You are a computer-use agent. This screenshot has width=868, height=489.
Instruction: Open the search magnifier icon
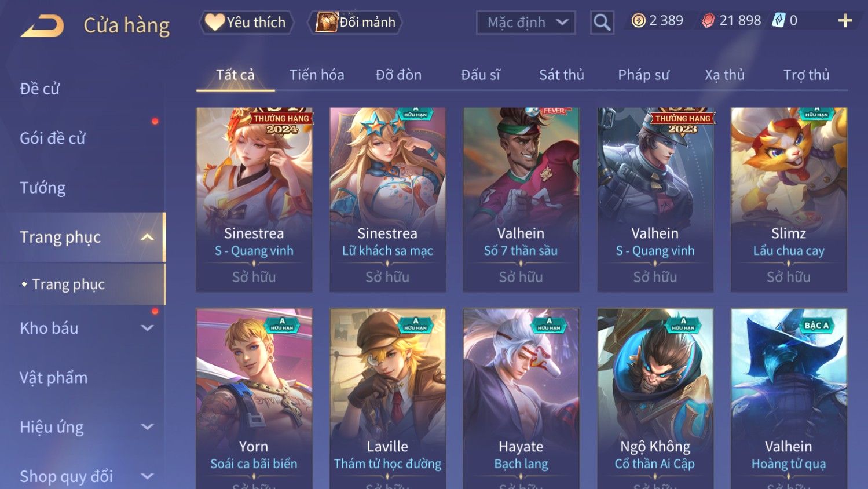tap(602, 23)
